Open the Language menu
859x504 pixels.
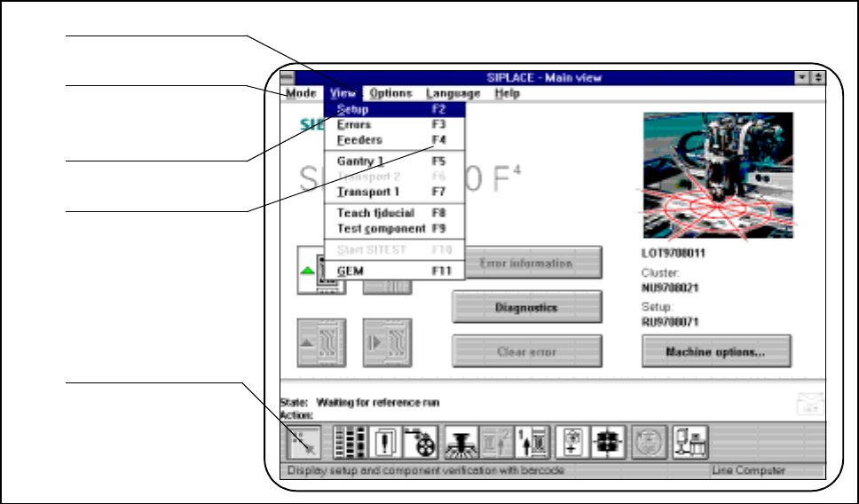[x=453, y=93]
